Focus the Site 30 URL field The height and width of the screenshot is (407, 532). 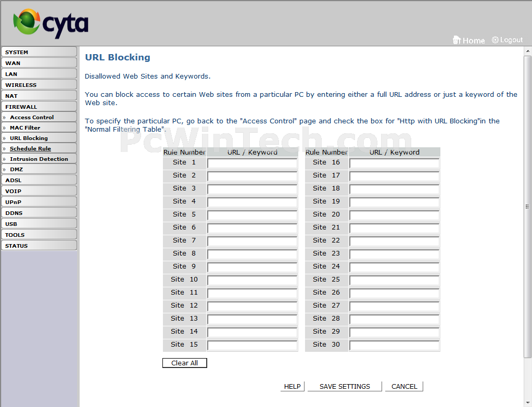(395, 346)
